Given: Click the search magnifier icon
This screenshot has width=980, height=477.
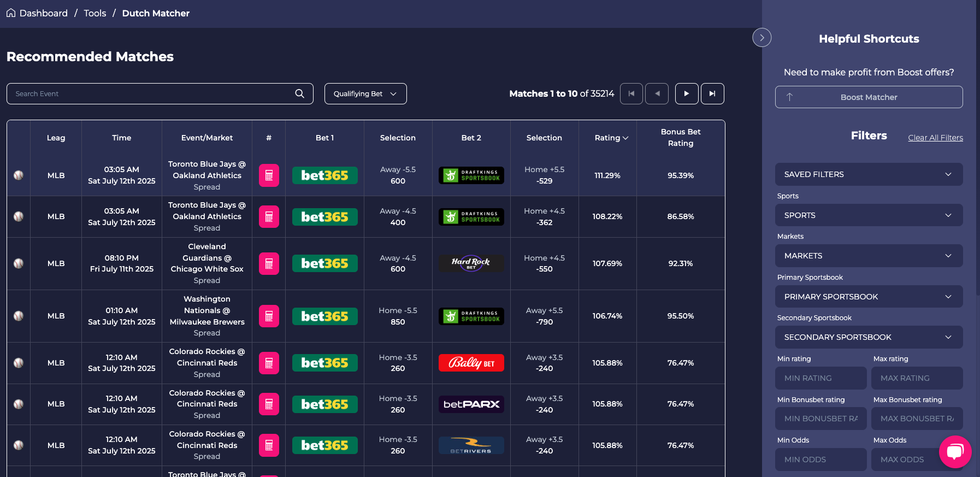Looking at the screenshot, I should [299, 93].
